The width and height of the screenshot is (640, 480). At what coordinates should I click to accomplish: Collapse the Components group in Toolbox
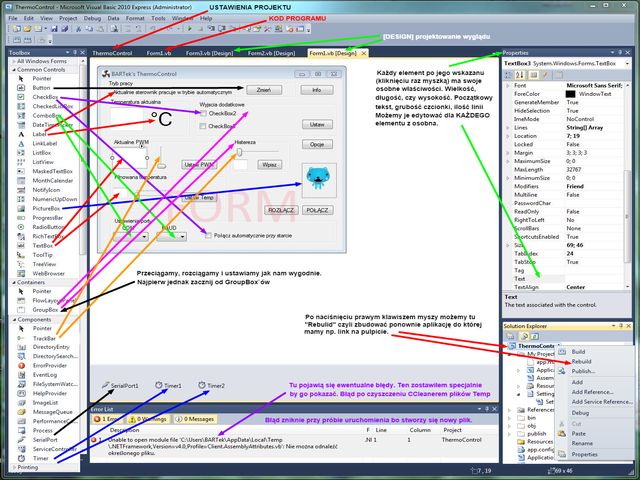[x=13, y=320]
